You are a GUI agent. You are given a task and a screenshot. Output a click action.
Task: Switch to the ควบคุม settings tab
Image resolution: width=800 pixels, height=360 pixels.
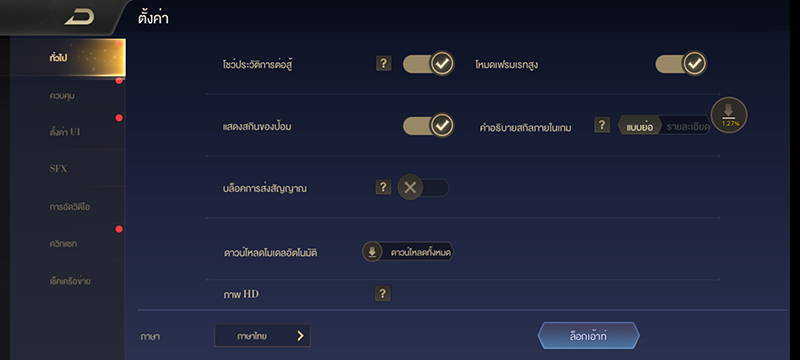[63, 95]
